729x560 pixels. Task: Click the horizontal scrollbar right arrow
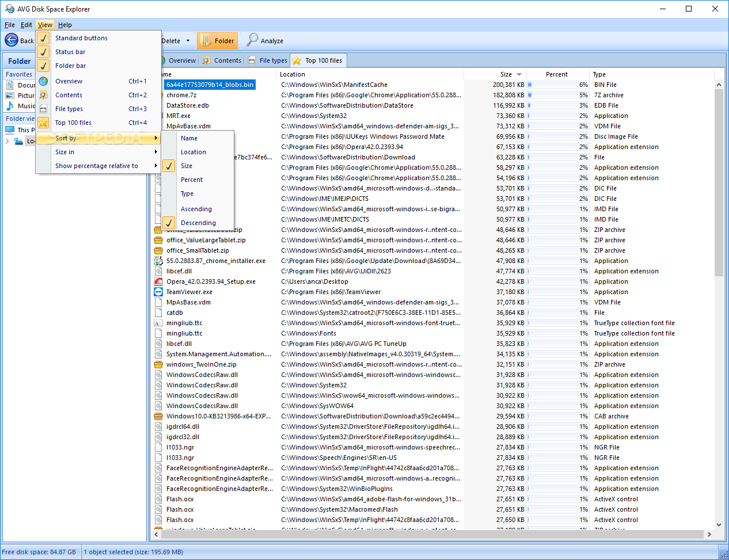(709, 535)
